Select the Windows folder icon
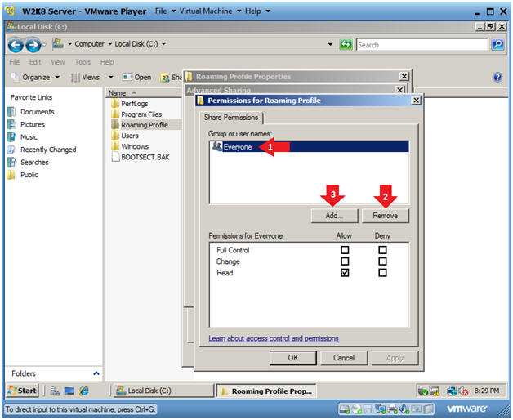The width and height of the screenshot is (513, 420). click(x=115, y=146)
